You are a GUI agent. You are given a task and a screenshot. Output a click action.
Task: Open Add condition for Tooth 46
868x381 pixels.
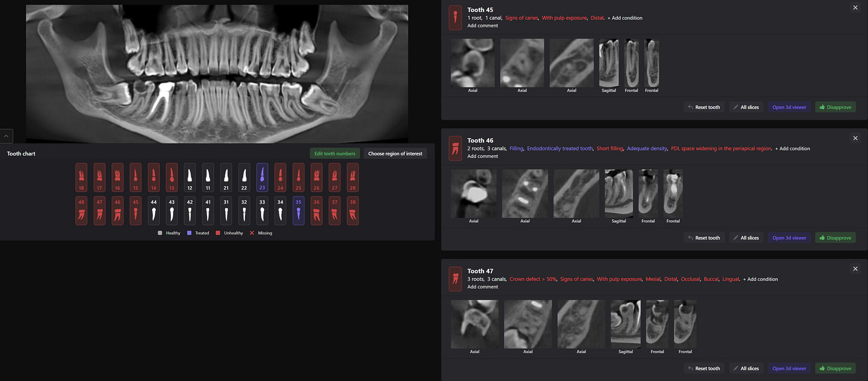[793, 148]
